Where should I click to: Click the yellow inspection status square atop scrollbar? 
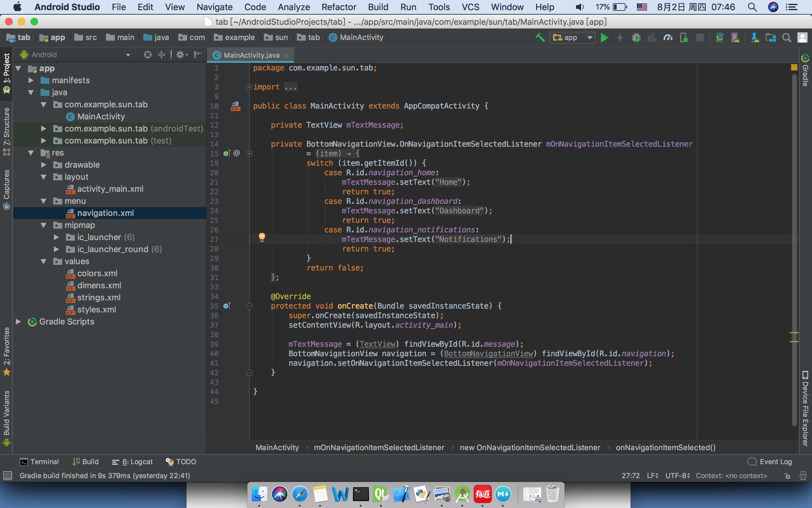click(794, 68)
